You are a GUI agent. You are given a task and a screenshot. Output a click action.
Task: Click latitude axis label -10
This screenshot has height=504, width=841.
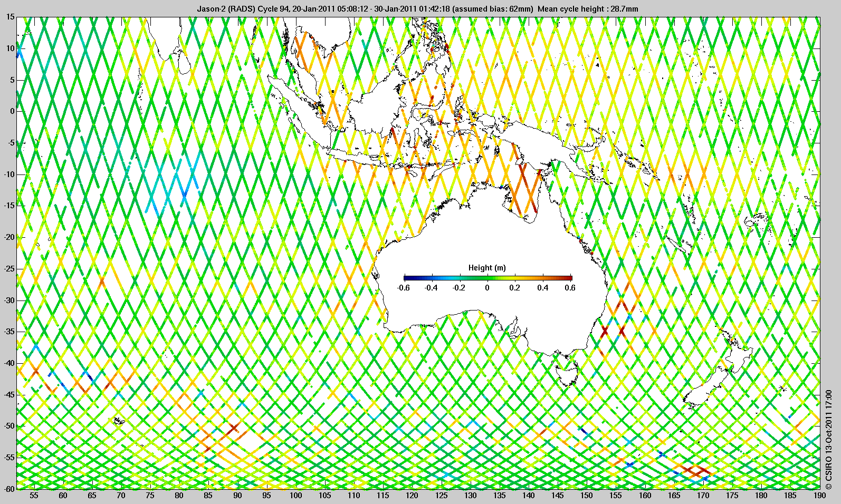click(9, 175)
